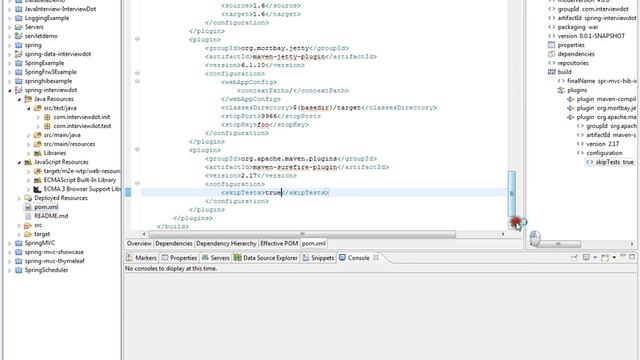This screenshot has width=640, height=360.
Task: Click the Servers project folder icon
Action: (18, 27)
